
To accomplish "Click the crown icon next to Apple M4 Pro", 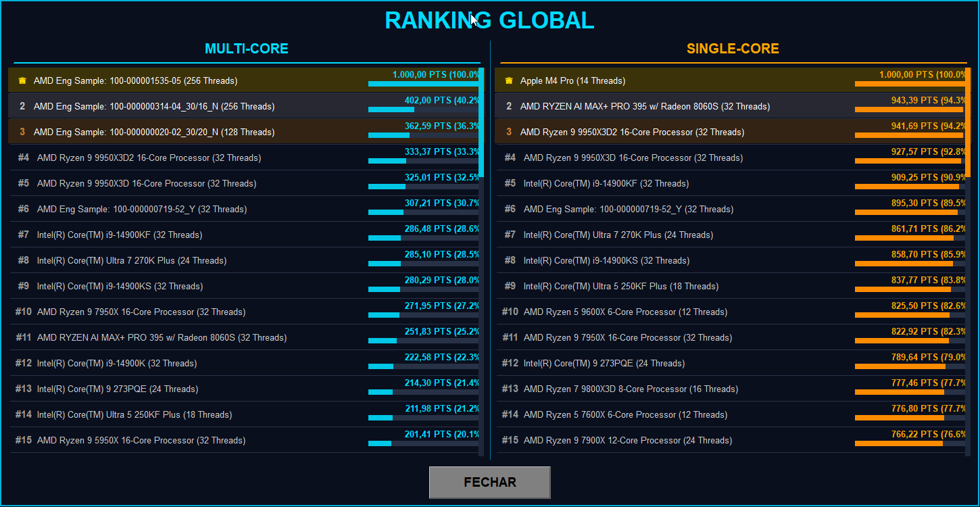I will coord(509,80).
